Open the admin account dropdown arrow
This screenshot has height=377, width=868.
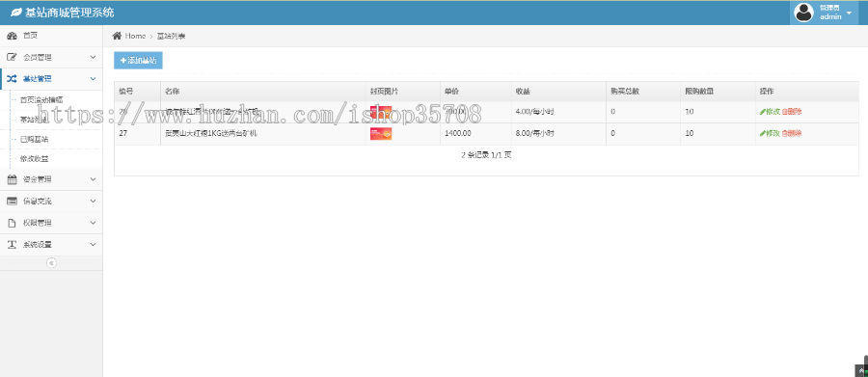coord(849,13)
